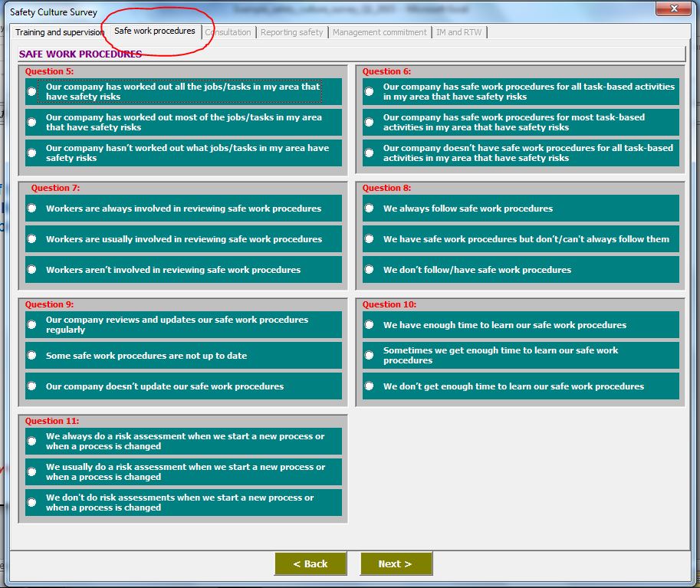Screen dimensions: 700x588
Task: Select 'We have enough time to learn safe work procedures'
Action: [x=367, y=324]
